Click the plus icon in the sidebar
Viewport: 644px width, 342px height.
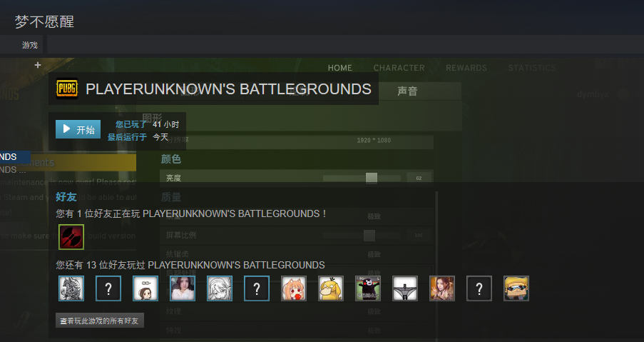(x=38, y=65)
